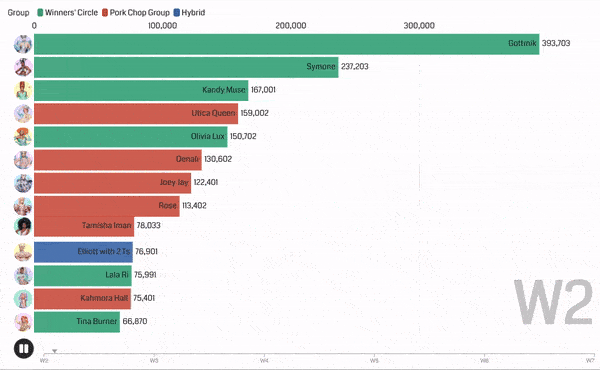The width and height of the screenshot is (600, 370).
Task: Jump to W3 on timeline
Action: 154,360
